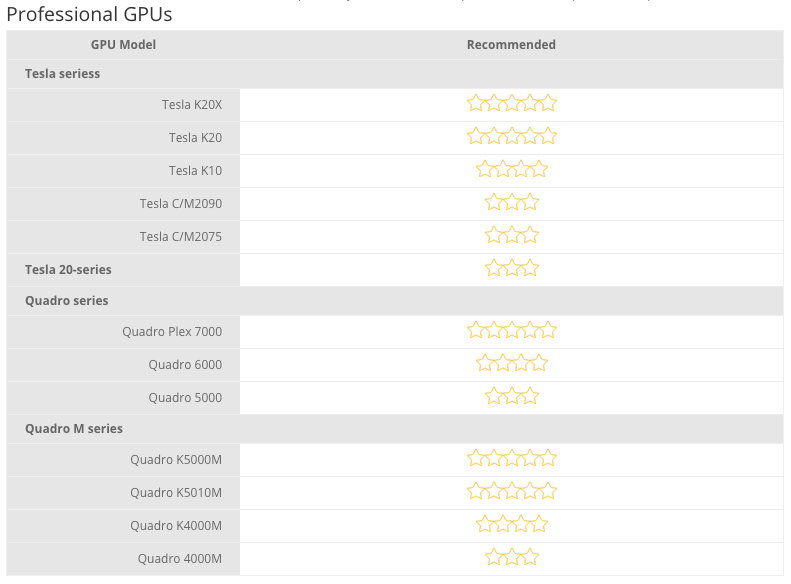Click the Tesla K20X star rating
This screenshot has width=791, height=584.
[512, 103]
